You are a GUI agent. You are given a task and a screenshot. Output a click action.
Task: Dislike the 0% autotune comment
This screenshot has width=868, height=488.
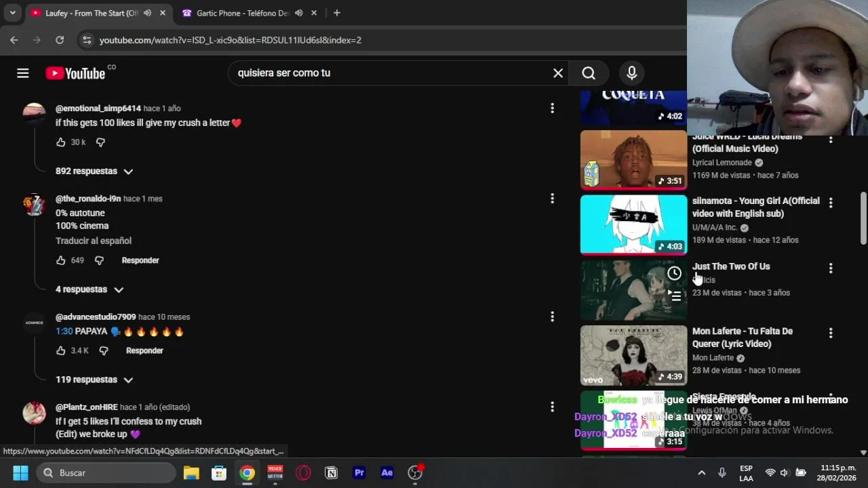[x=100, y=260]
